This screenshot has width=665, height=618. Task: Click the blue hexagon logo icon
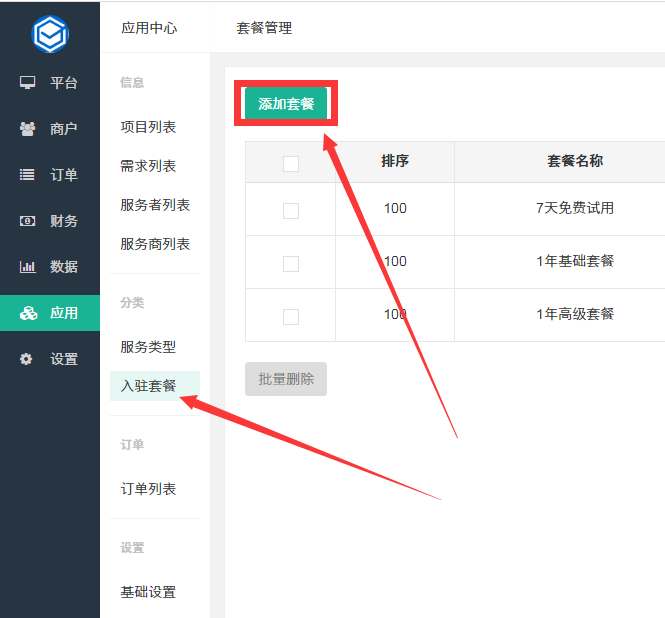[50, 34]
